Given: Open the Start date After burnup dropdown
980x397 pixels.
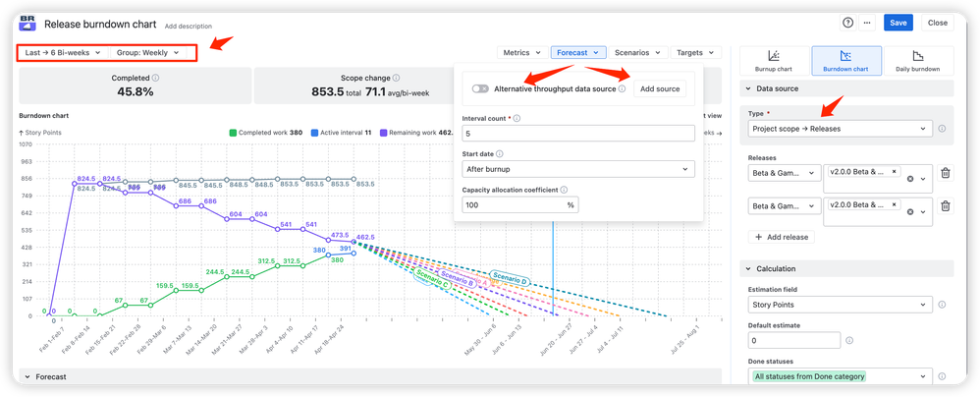Looking at the screenshot, I should (x=578, y=169).
